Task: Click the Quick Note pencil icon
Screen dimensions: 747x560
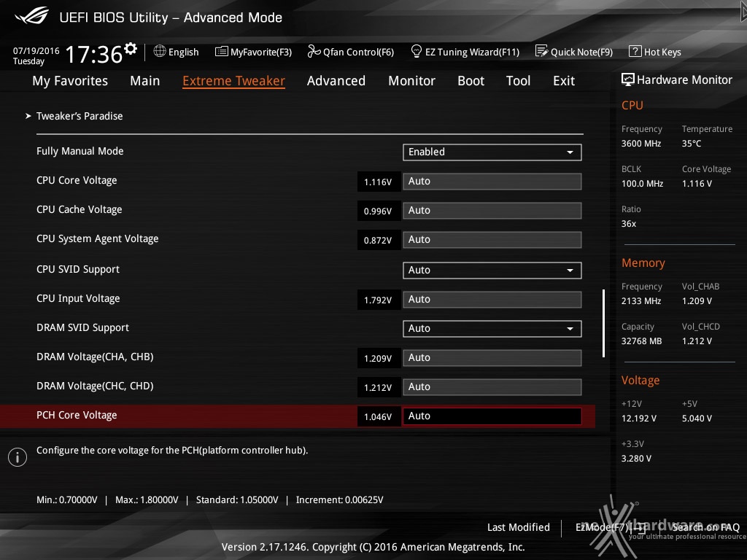Action: tap(542, 51)
